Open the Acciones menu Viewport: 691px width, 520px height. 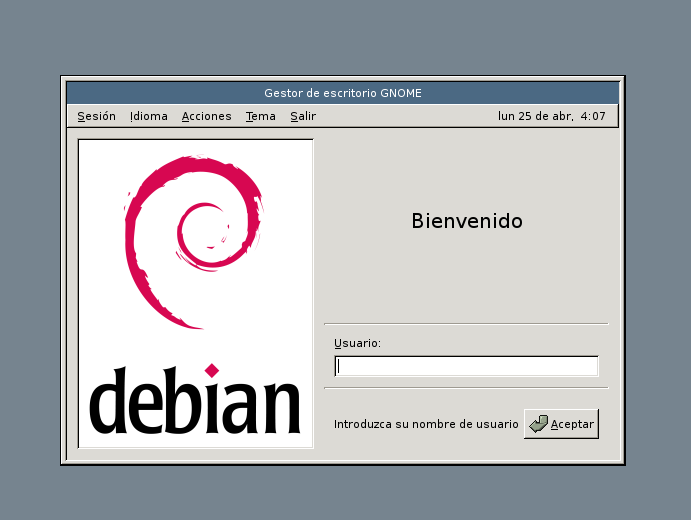tap(206, 116)
